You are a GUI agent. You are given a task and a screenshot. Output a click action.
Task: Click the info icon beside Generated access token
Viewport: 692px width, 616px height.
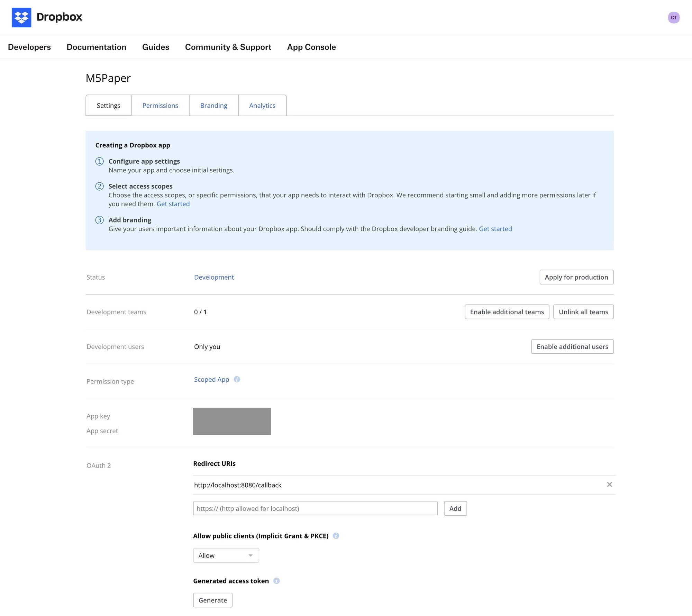(x=277, y=581)
